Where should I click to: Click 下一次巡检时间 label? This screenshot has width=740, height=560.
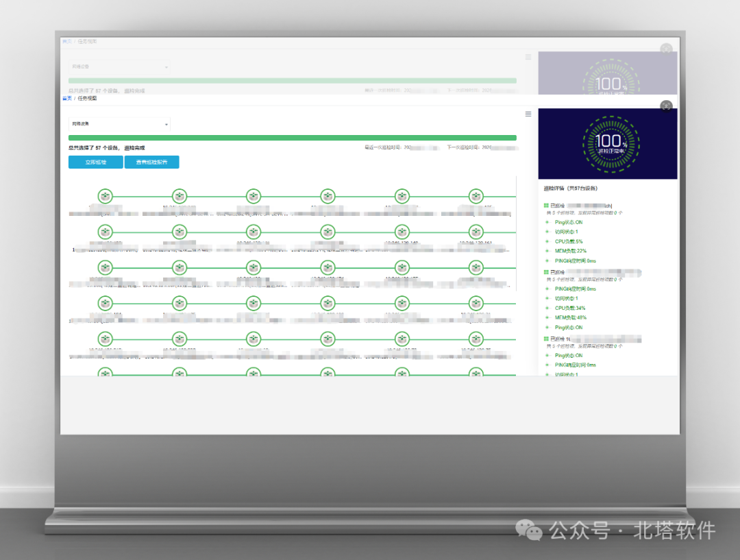[x=464, y=147]
